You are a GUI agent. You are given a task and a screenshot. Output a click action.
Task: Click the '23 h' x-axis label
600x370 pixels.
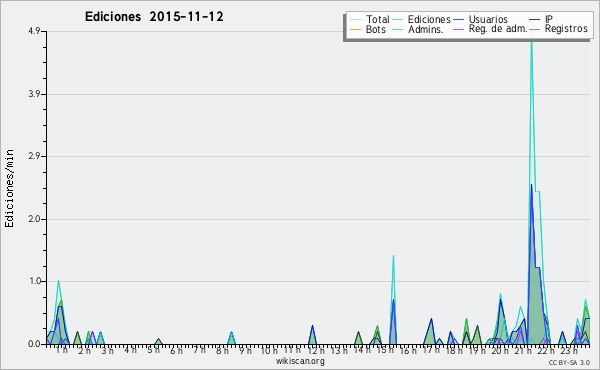[569, 350]
